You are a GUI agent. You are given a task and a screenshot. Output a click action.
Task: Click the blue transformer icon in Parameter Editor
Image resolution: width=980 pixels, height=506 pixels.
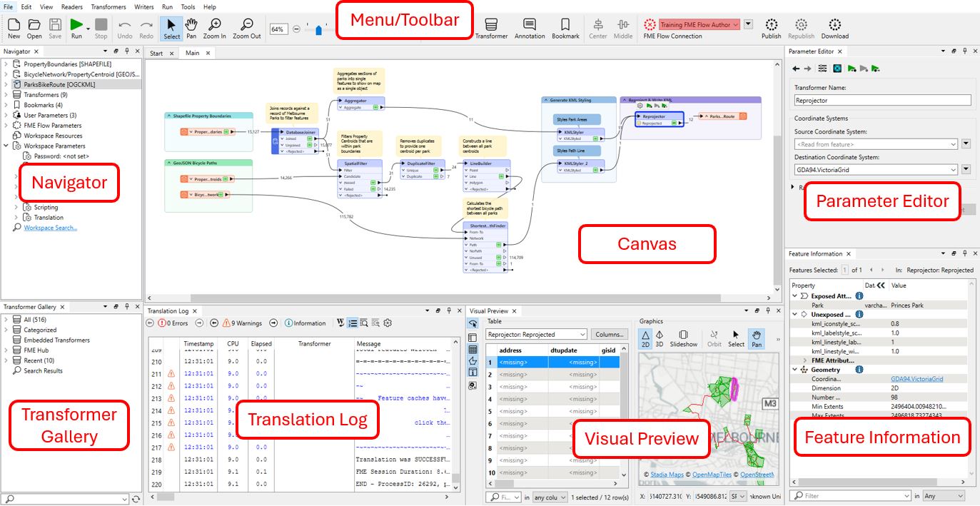(837, 69)
